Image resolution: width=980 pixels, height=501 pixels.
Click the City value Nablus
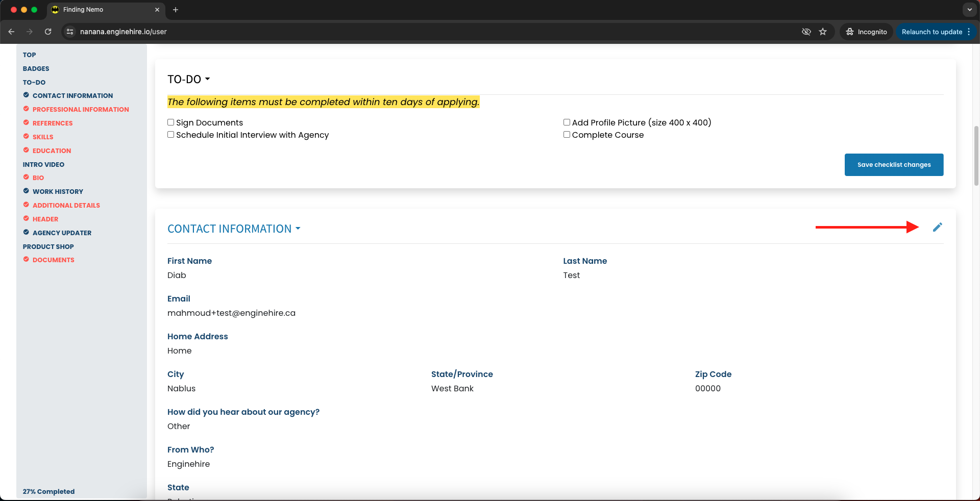(181, 389)
